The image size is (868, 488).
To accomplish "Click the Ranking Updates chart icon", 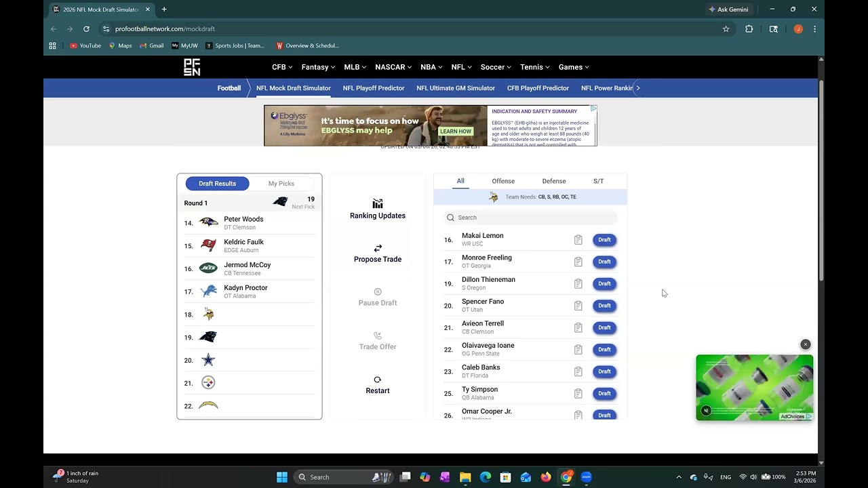I will (x=378, y=204).
